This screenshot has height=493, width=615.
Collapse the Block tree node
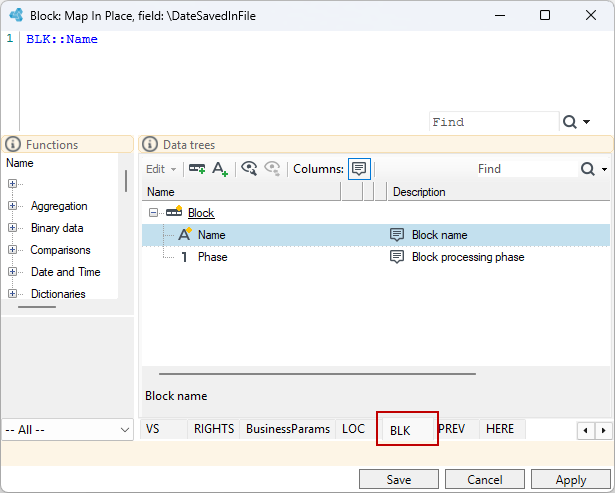click(x=153, y=213)
